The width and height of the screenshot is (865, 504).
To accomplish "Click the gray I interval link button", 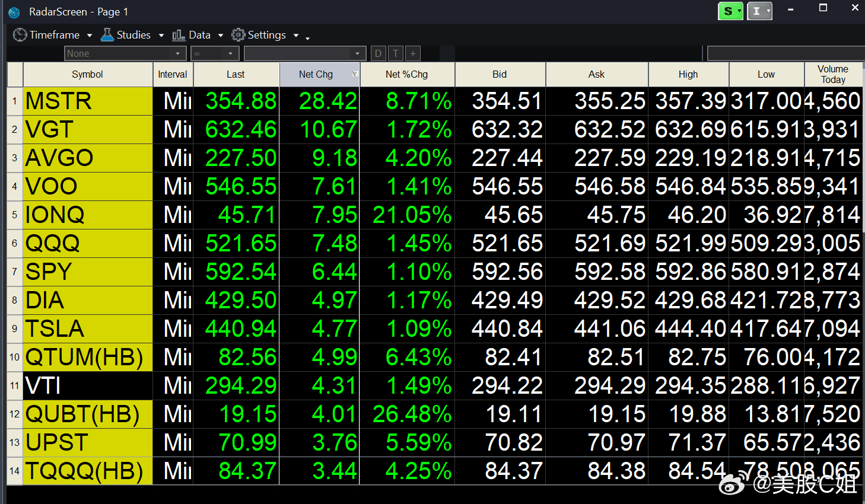I will coord(756,11).
